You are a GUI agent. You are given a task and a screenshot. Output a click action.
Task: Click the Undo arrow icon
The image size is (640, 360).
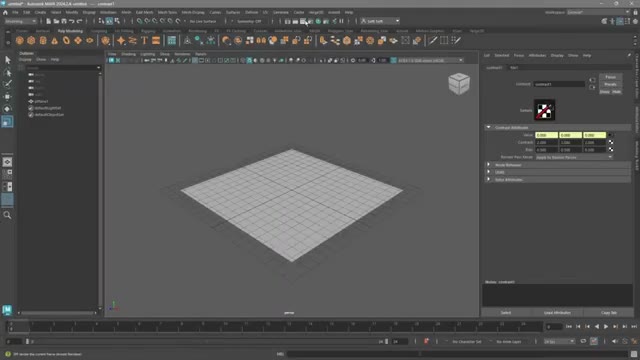point(72,21)
